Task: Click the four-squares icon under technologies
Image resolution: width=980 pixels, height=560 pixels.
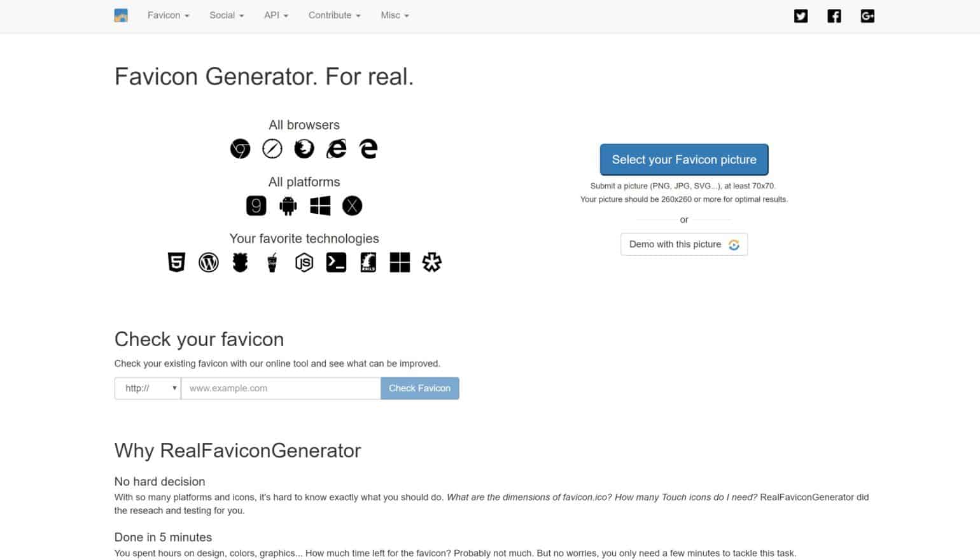Action: 400,262
